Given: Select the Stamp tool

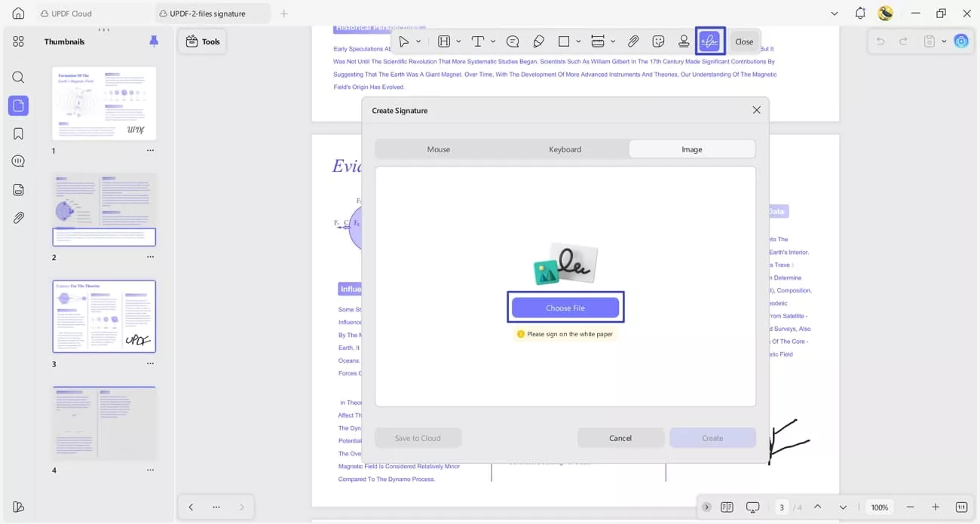Looking at the screenshot, I should [683, 41].
